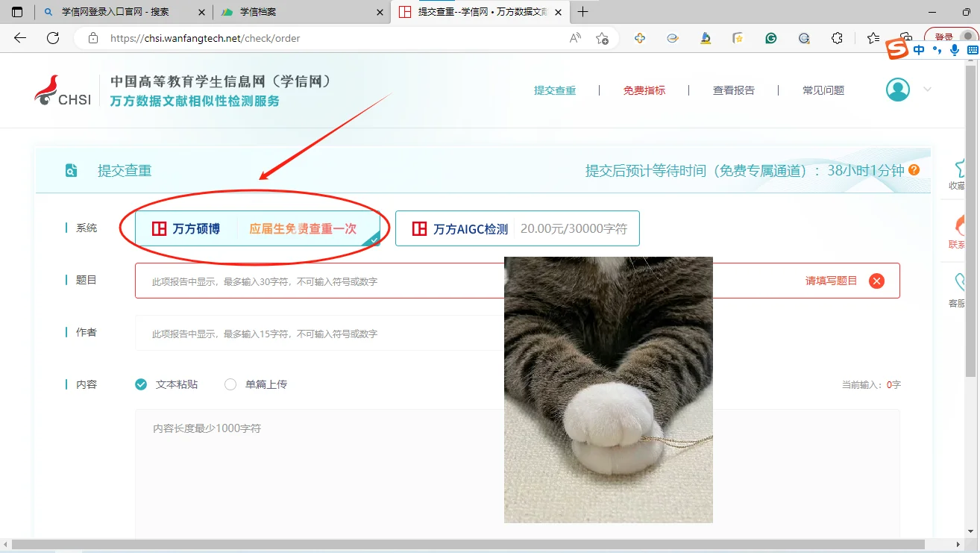
Task: Click the waiting time help question mark
Action: pyautogui.click(x=914, y=170)
